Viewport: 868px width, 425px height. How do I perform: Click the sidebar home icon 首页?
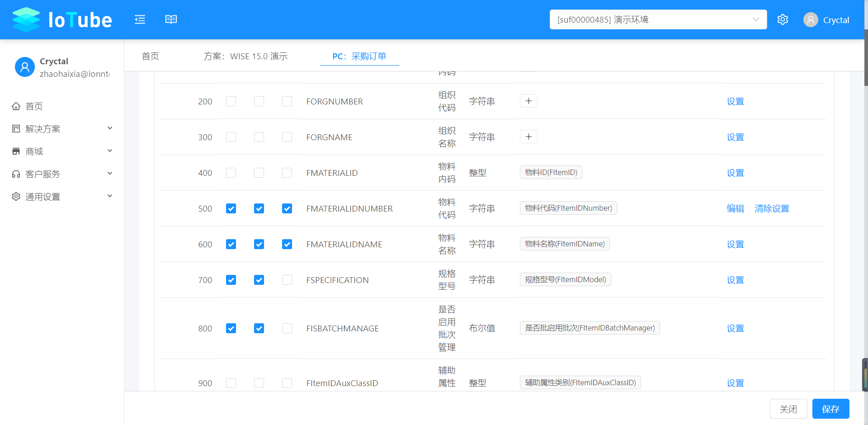16,106
